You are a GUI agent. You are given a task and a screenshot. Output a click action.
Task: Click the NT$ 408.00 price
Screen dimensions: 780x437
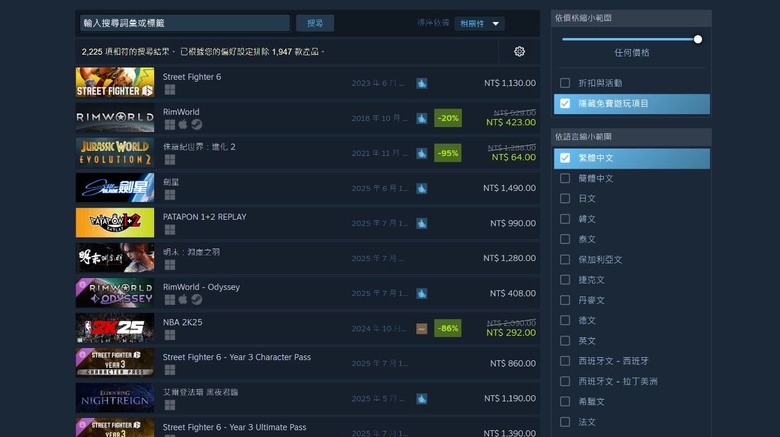(x=513, y=294)
